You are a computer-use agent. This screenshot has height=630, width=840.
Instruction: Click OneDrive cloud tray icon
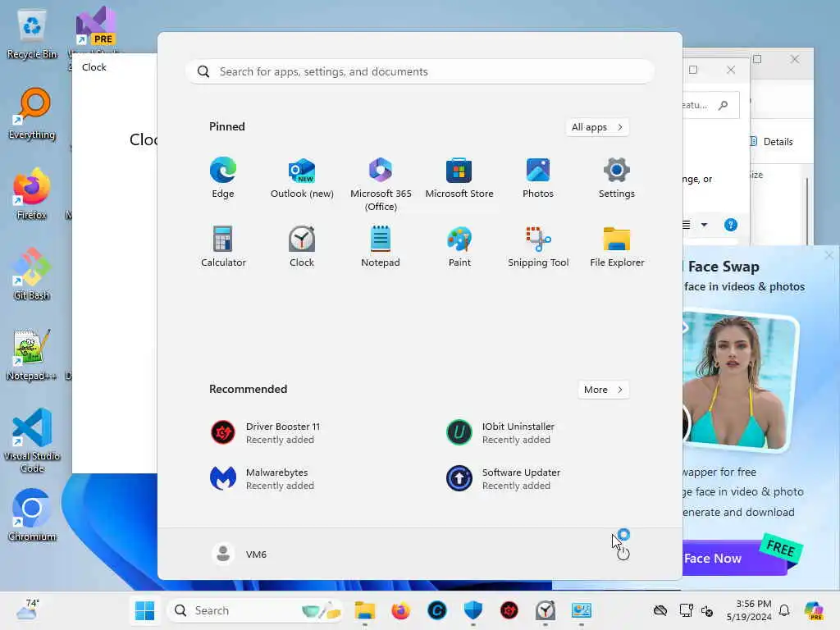(x=660, y=610)
